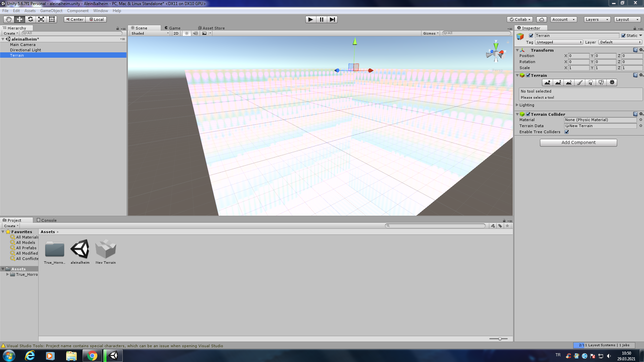Open Terrain component help reference
The width and height of the screenshot is (644, 362).
point(635,75)
